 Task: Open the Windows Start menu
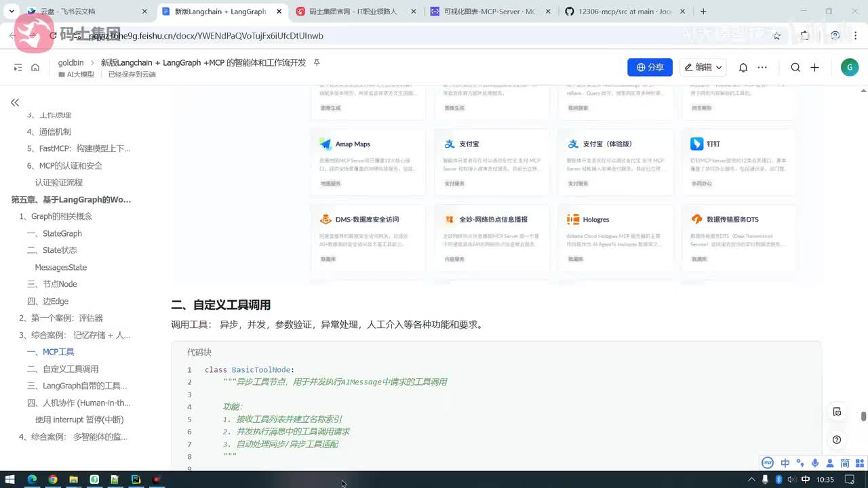(11, 479)
